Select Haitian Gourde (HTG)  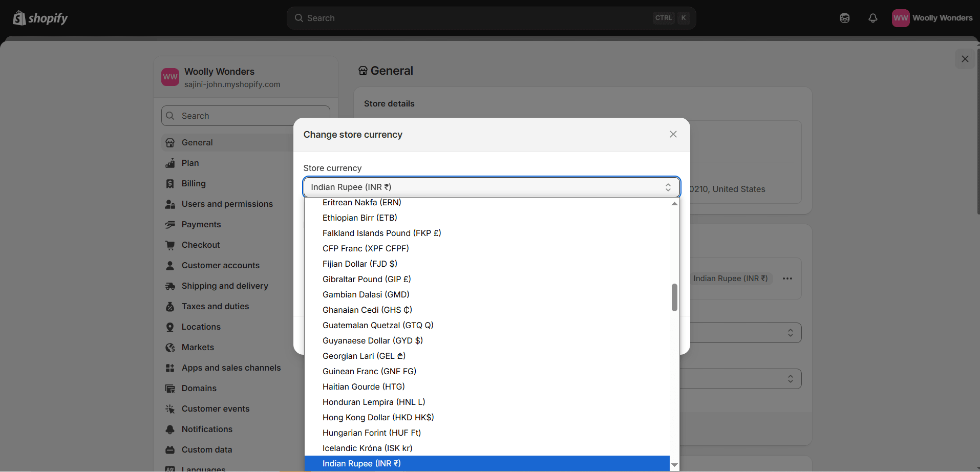[487, 387]
